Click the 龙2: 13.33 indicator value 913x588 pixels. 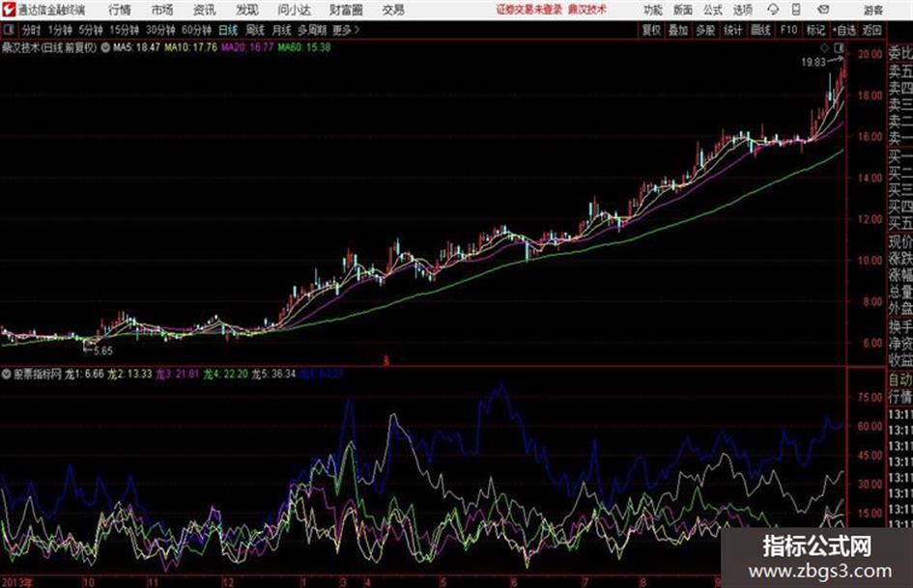point(129,375)
